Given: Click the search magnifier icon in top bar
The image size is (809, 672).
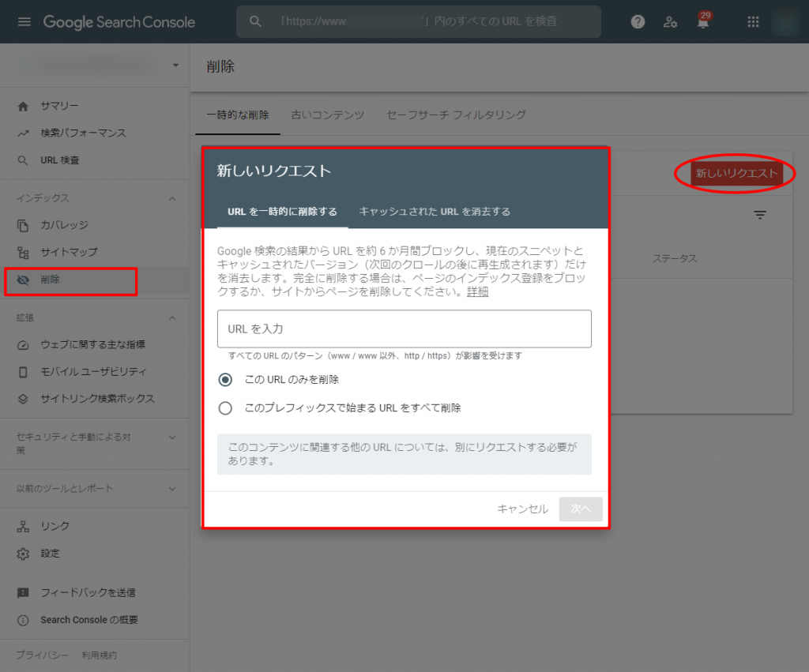Looking at the screenshot, I should pyautogui.click(x=255, y=21).
